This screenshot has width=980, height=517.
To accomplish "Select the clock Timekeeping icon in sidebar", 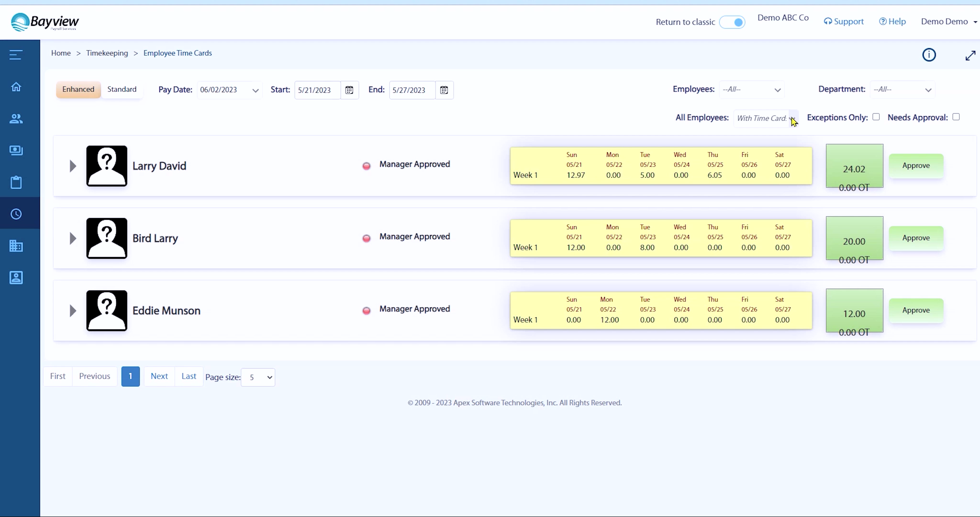I will [16, 214].
